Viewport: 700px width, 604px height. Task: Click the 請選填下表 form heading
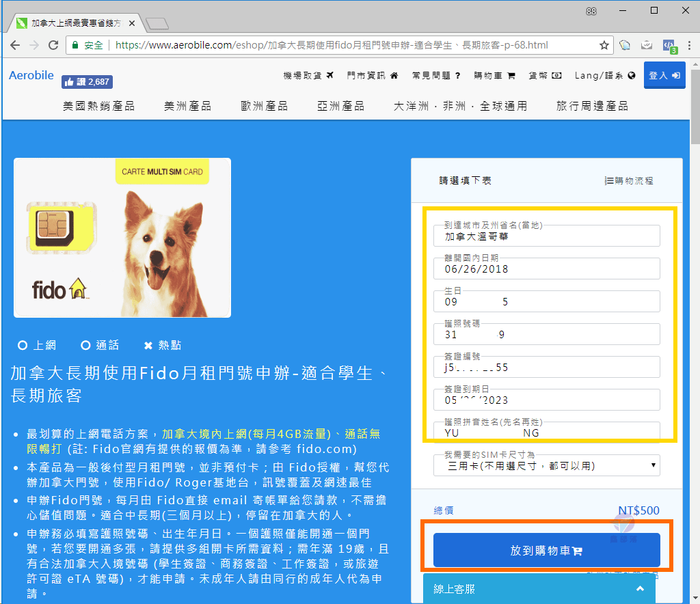pos(465,180)
